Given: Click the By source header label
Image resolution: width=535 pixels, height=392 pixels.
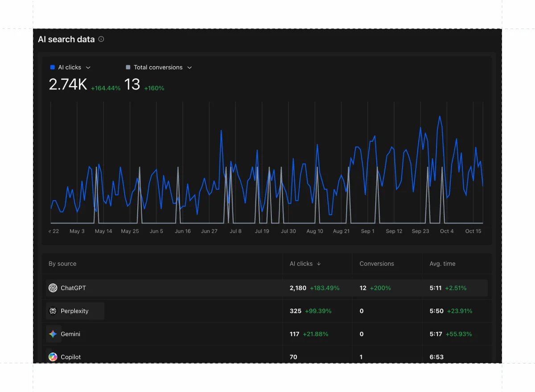Looking at the screenshot, I should click(62, 264).
